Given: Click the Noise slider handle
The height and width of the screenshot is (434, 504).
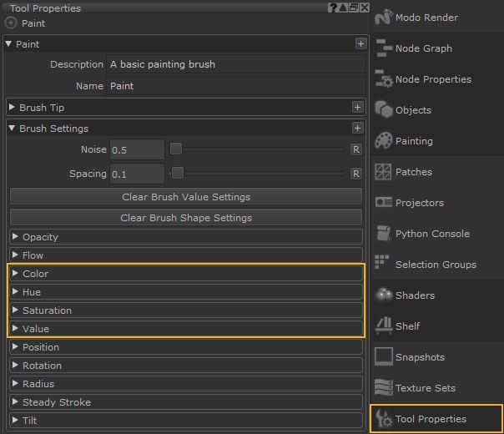Looking at the screenshot, I should 176,149.
